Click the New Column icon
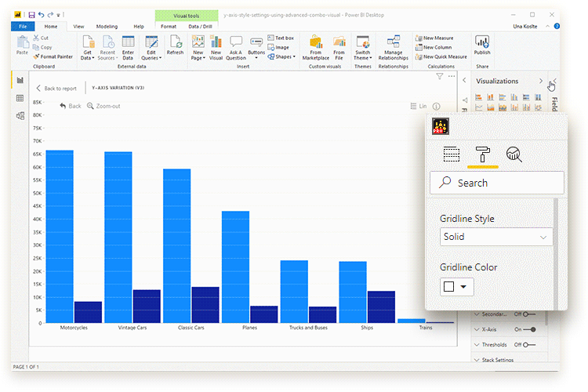 click(x=419, y=47)
